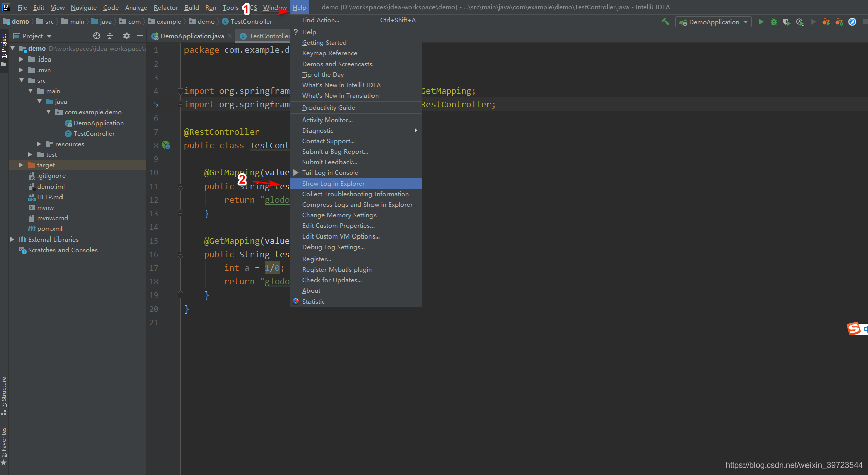Choose Find Action in Help menu
The image size is (868, 475).
356,20
